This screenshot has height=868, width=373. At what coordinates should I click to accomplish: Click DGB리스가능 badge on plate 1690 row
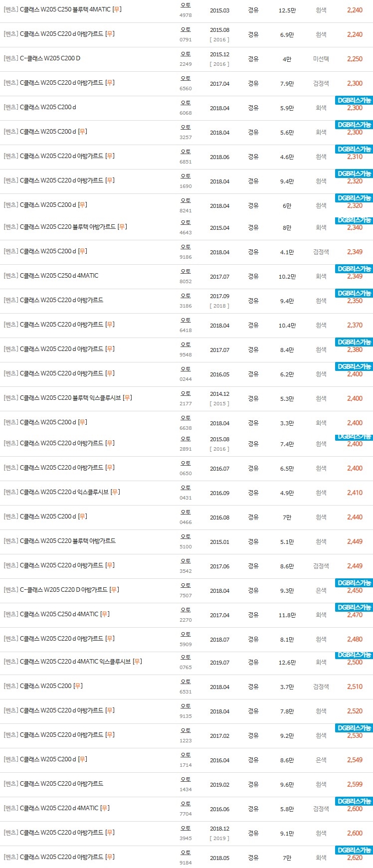tap(354, 174)
